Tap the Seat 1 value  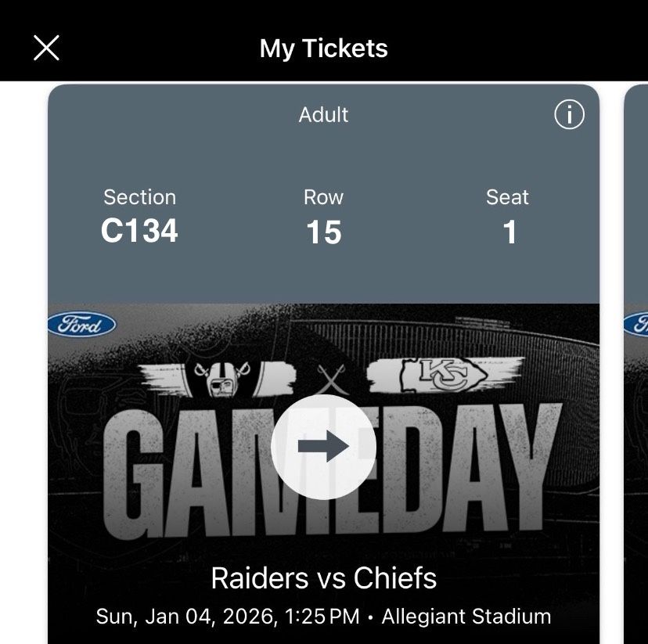509,232
